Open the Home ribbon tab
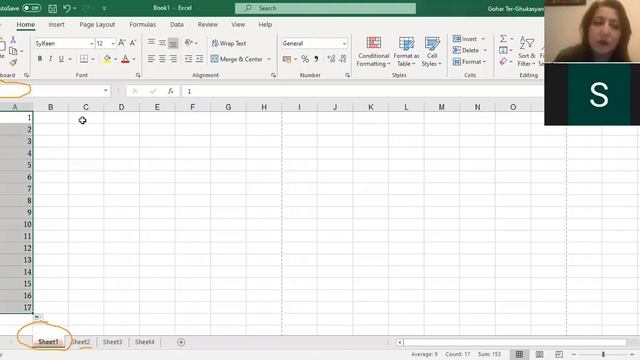The image size is (640, 360). [x=26, y=24]
